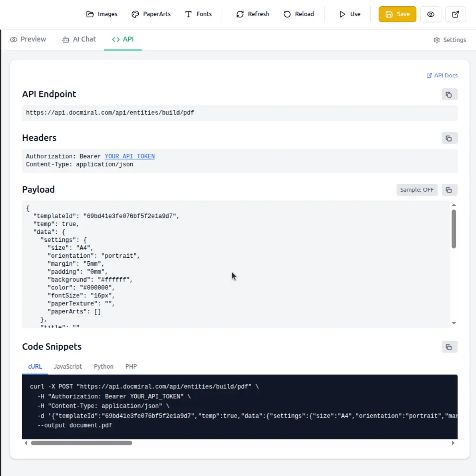Select the Python snippet tab
Image resolution: width=476 pixels, height=476 pixels.
[104, 366]
